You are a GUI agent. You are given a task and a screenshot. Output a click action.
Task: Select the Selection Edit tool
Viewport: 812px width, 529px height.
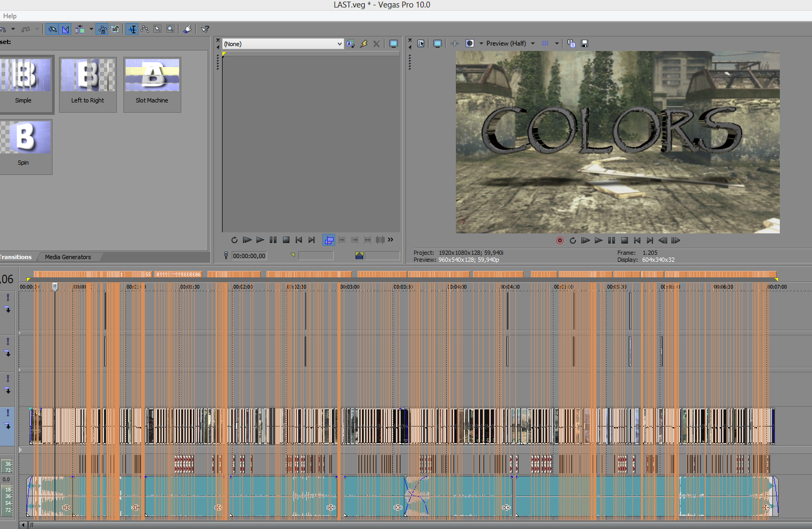tap(158, 29)
